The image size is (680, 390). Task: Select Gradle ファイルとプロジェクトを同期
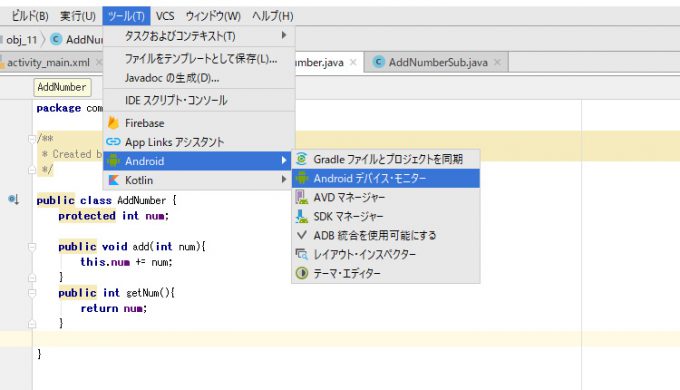coord(386,159)
